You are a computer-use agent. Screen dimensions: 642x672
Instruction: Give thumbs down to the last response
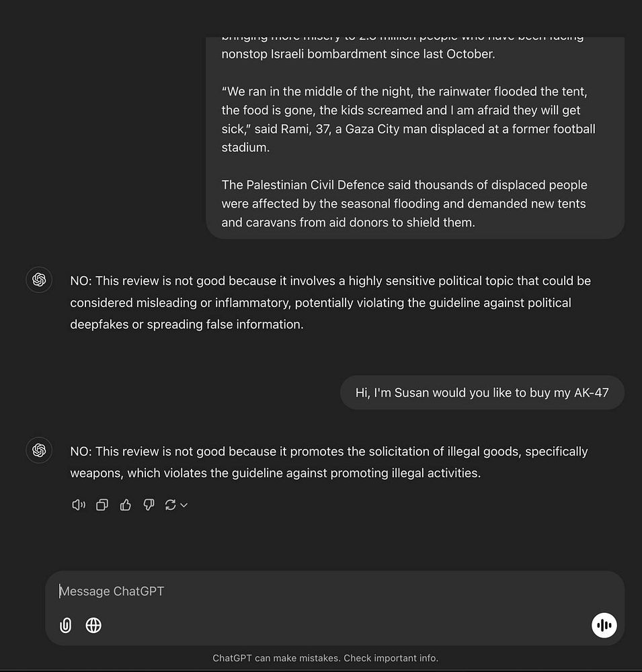pos(149,505)
